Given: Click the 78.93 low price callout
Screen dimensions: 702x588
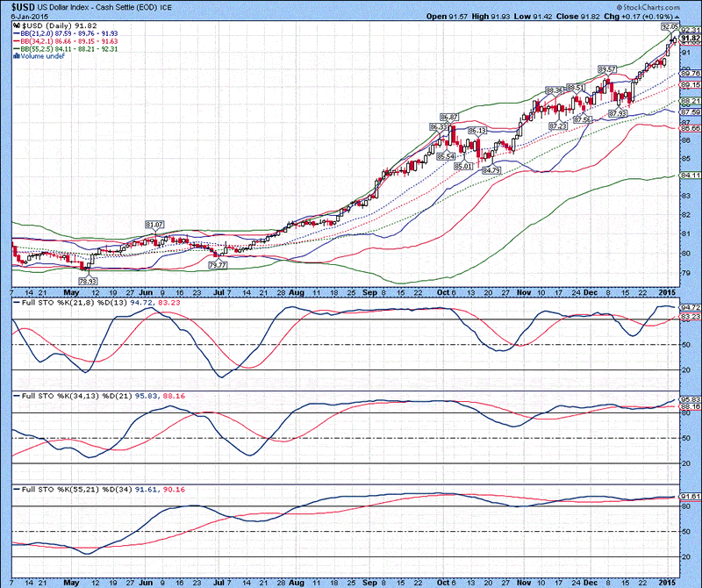Looking at the screenshot, I should [87, 280].
